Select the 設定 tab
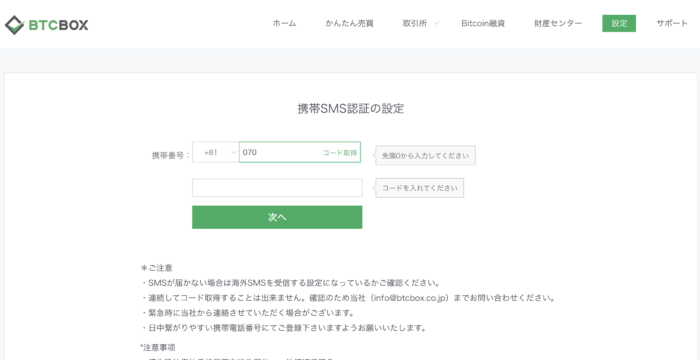Image resolution: width=700 pixels, height=360 pixels. (x=619, y=24)
